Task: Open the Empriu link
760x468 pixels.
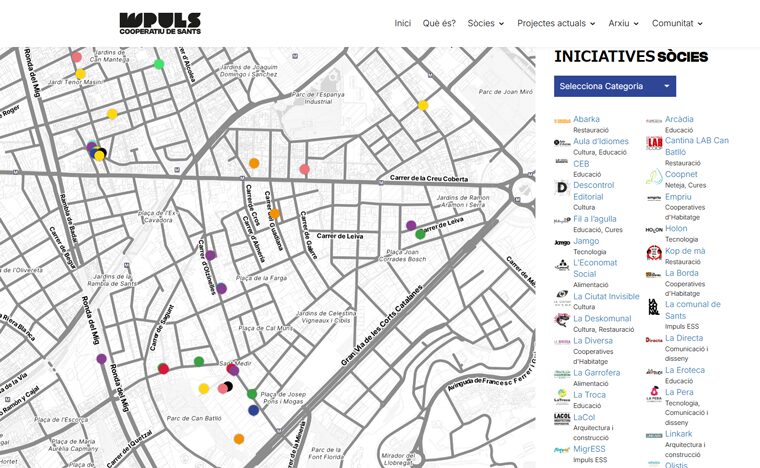Action: 678,197
